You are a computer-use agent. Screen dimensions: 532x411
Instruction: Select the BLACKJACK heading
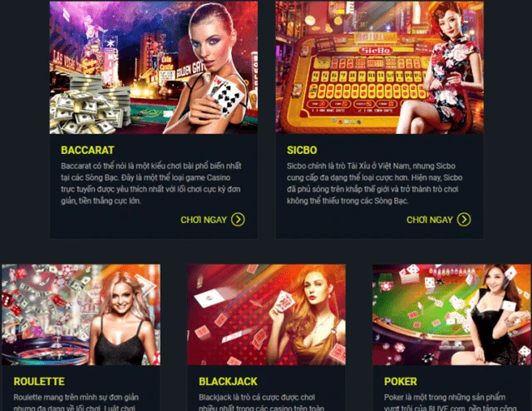click(x=228, y=381)
